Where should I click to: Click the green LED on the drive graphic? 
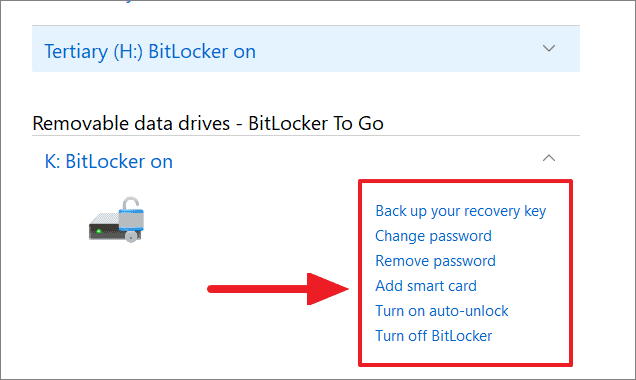[99, 231]
